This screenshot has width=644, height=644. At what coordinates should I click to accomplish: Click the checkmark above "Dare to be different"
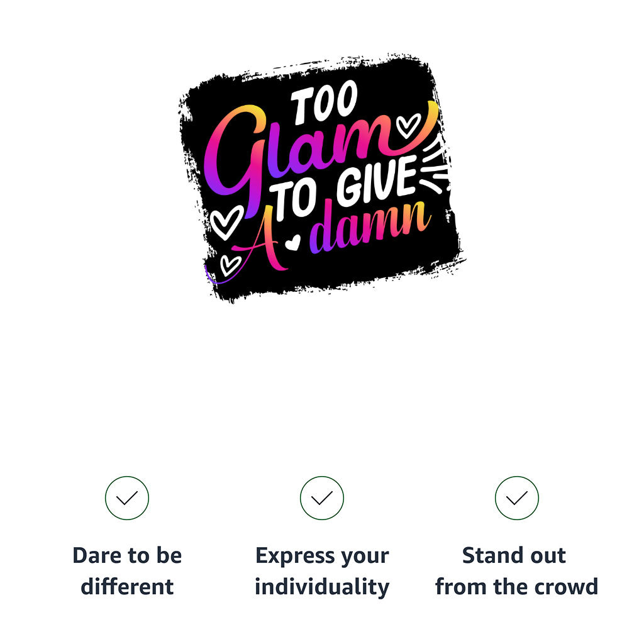tap(127, 498)
